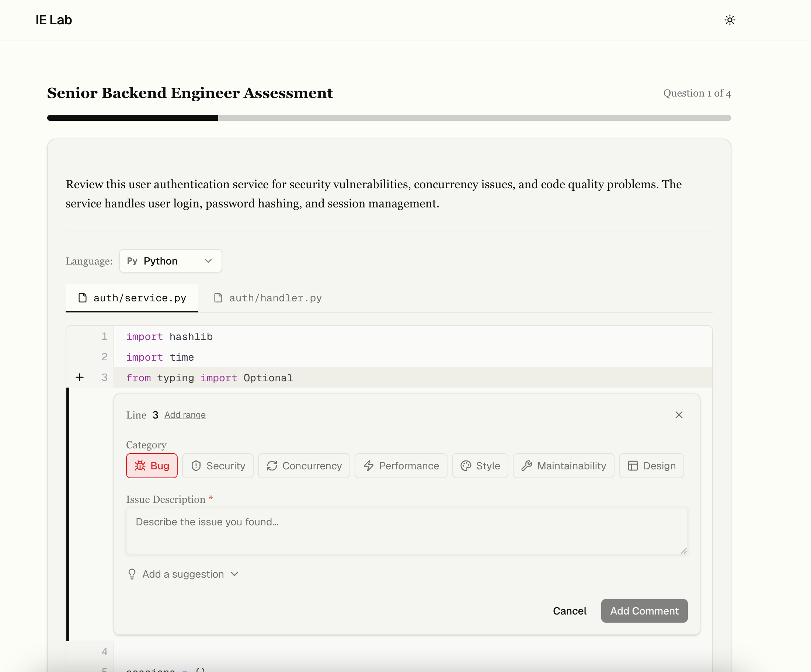Click the Performance lightning icon

[368, 465]
